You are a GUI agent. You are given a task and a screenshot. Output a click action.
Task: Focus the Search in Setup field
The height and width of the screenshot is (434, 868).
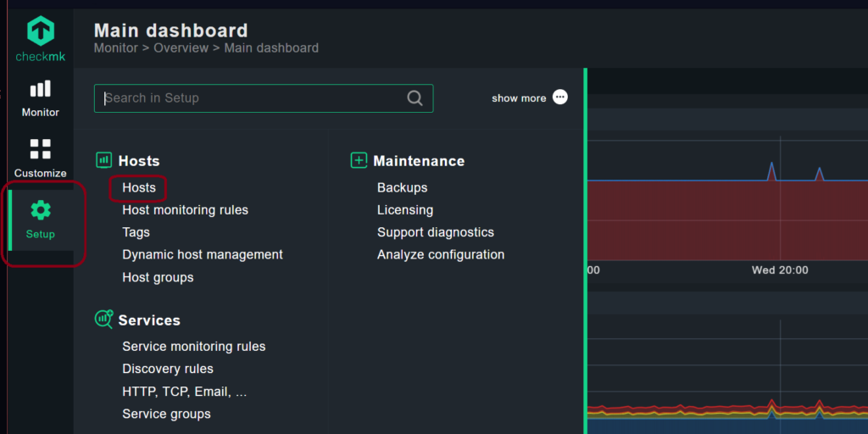tap(264, 98)
